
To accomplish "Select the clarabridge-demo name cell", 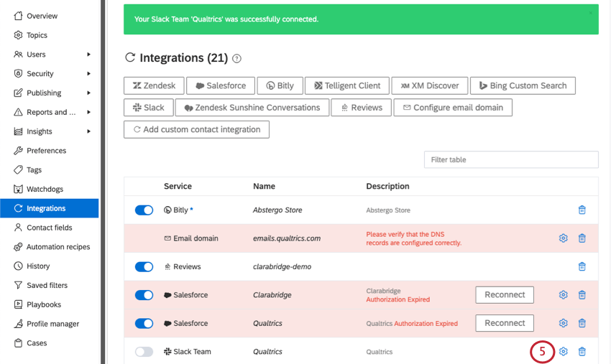I will [282, 266].
